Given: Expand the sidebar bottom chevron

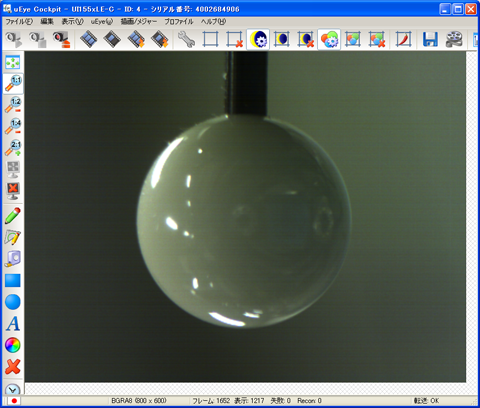Looking at the screenshot, I should (x=13, y=389).
